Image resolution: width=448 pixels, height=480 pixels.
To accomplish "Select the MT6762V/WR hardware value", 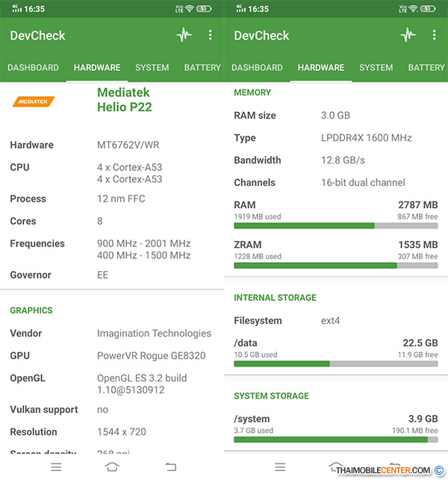I will click(128, 145).
